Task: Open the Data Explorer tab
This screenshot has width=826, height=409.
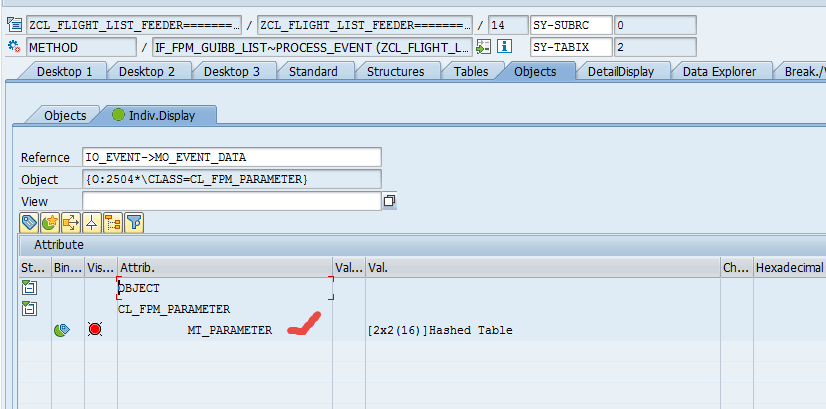Action: [x=720, y=71]
